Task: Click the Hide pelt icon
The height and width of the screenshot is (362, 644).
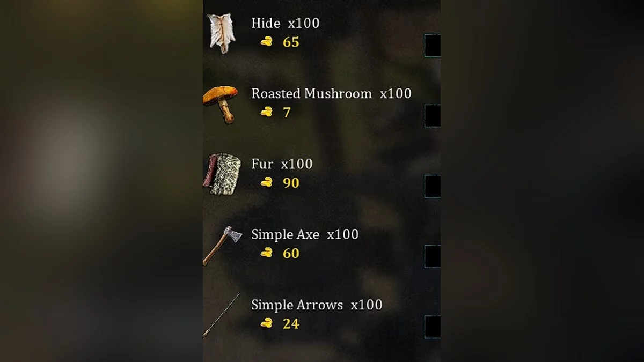Action: (221, 33)
